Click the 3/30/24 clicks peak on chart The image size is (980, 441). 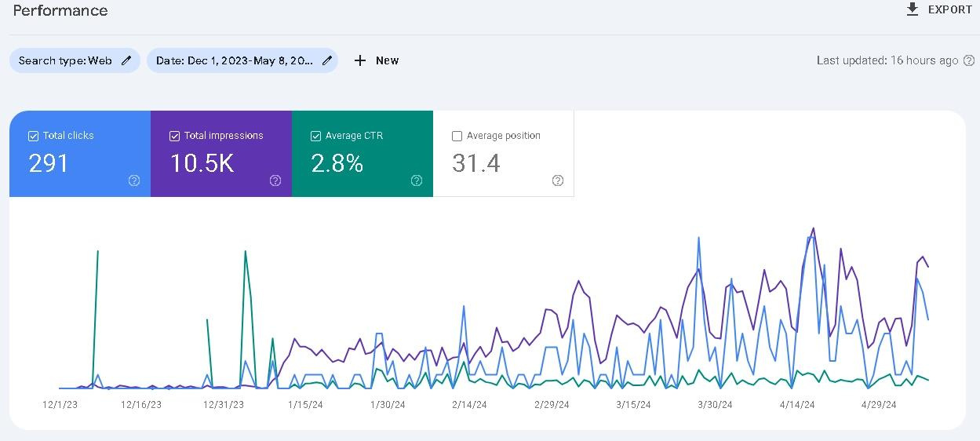698,238
